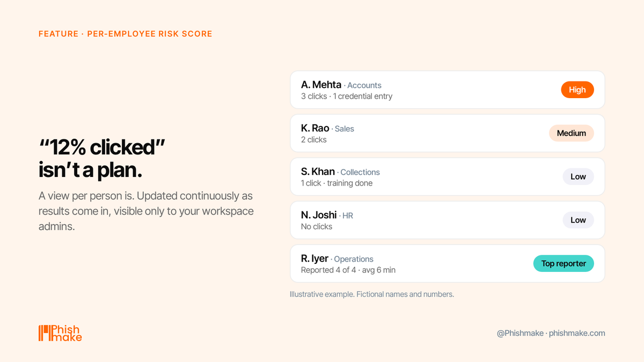Open the A. Mehta employee card
The height and width of the screenshot is (362, 644).
click(448, 90)
